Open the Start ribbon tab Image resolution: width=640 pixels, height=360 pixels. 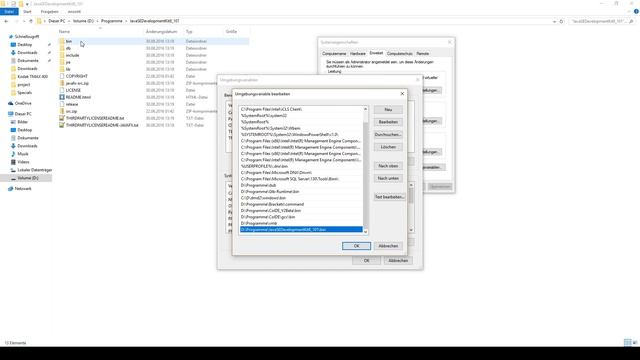coord(27,11)
